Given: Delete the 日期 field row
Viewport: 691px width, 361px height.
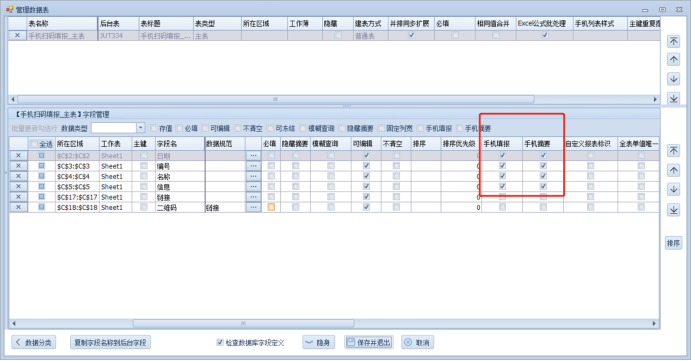Looking at the screenshot, I should [18, 156].
